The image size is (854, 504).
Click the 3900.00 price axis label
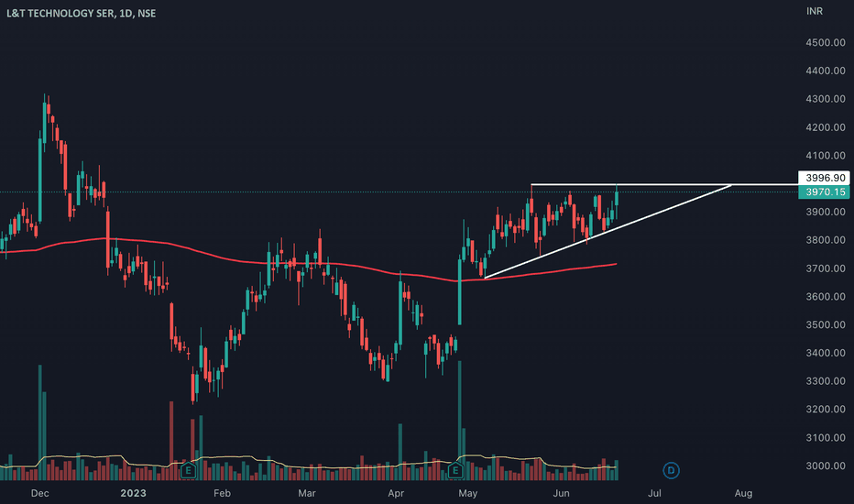[826, 212]
